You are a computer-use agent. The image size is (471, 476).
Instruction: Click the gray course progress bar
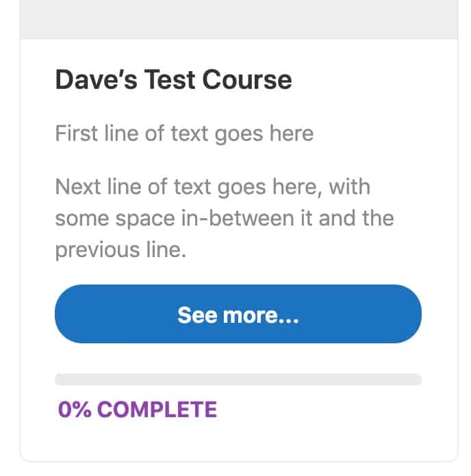pos(238,380)
